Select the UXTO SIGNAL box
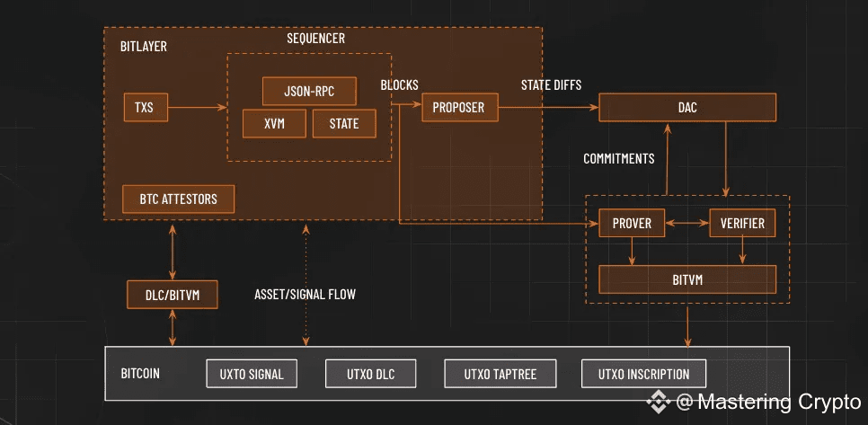Image resolution: width=868 pixels, height=425 pixels. pos(252,374)
